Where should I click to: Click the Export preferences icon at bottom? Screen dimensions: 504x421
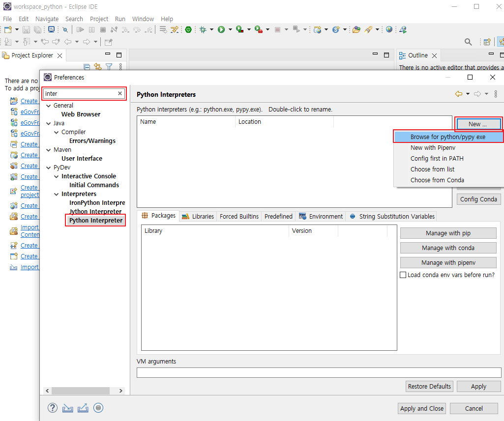pos(83,408)
